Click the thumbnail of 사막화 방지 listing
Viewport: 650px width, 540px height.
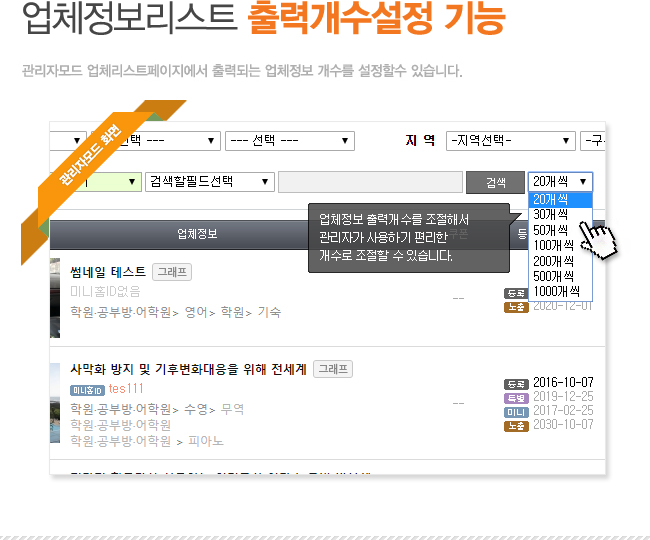pos(55,403)
